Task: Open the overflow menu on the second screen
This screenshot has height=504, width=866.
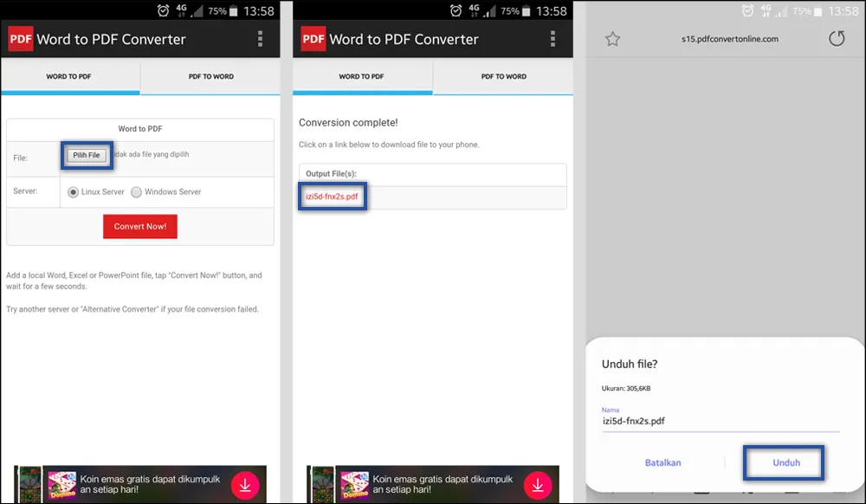Action: pyautogui.click(x=553, y=39)
